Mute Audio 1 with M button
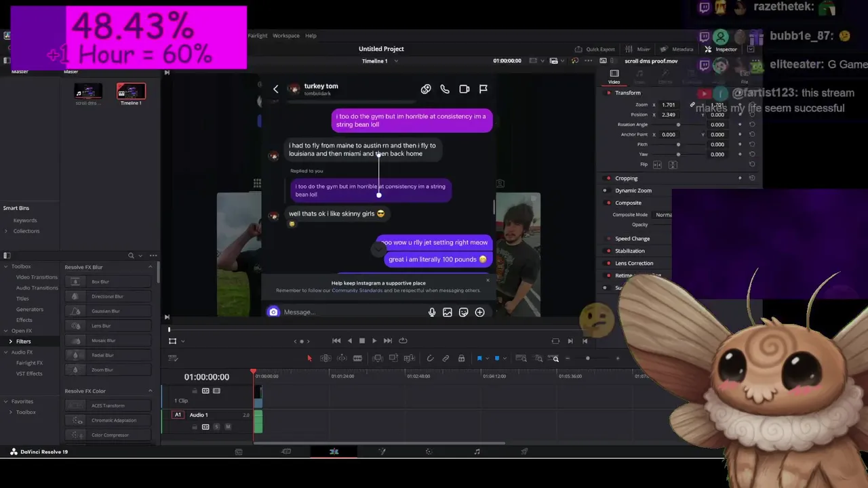Viewport: 868px width, 488px height. pos(227,426)
